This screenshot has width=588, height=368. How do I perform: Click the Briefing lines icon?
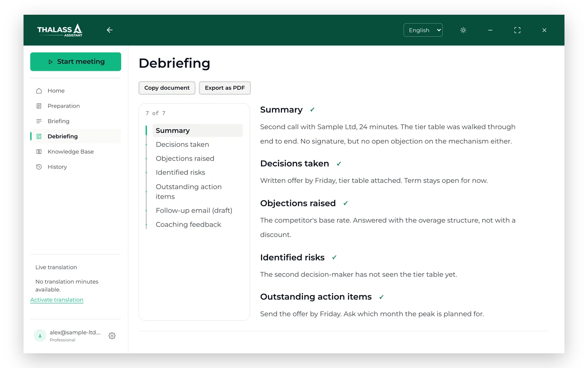(39, 121)
